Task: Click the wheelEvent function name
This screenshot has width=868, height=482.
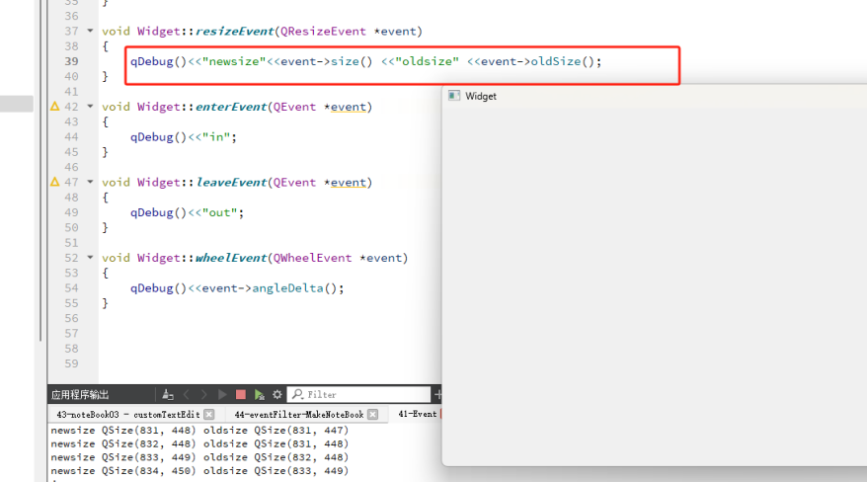Action: point(231,258)
